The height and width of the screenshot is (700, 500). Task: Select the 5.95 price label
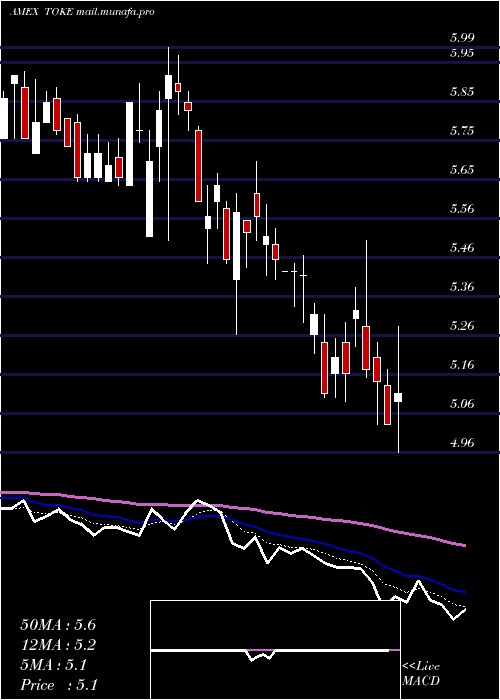click(x=462, y=53)
